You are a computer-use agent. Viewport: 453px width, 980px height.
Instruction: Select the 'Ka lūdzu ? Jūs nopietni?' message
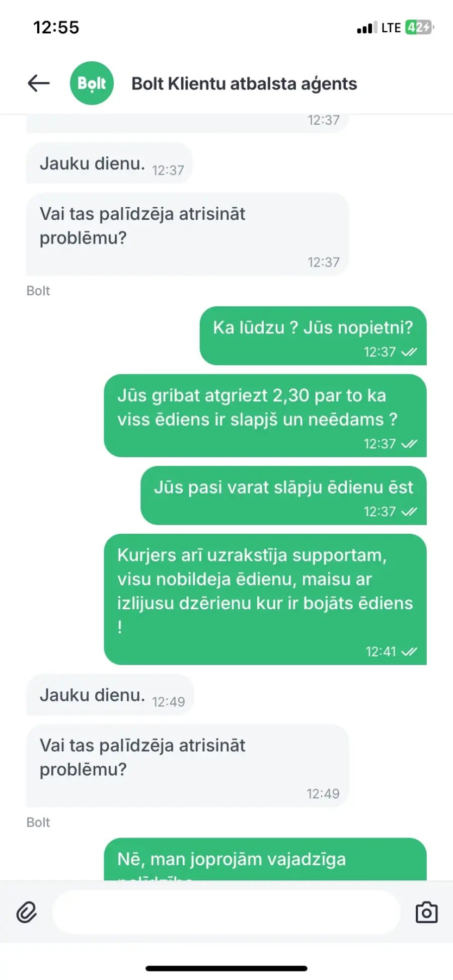[313, 336]
